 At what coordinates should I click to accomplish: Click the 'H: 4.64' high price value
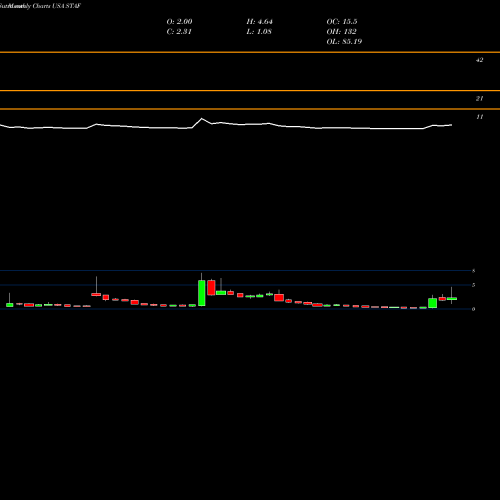tap(260, 22)
